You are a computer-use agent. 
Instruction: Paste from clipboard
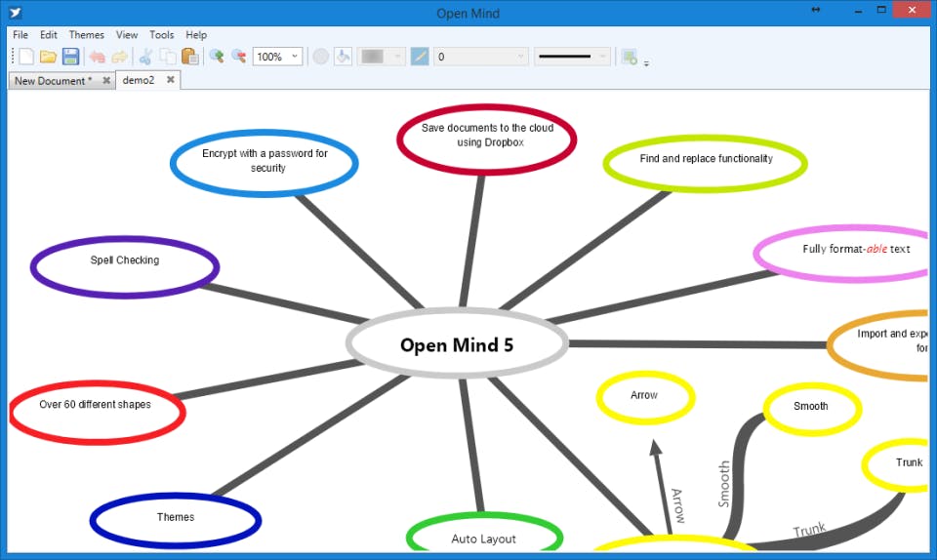pos(190,57)
